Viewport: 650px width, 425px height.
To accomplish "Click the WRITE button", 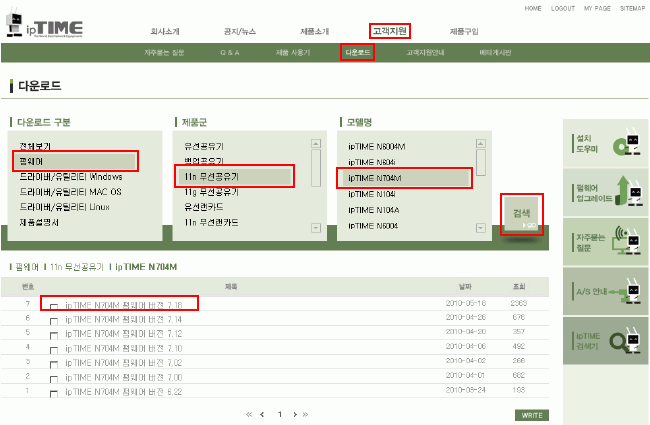I will (532, 415).
